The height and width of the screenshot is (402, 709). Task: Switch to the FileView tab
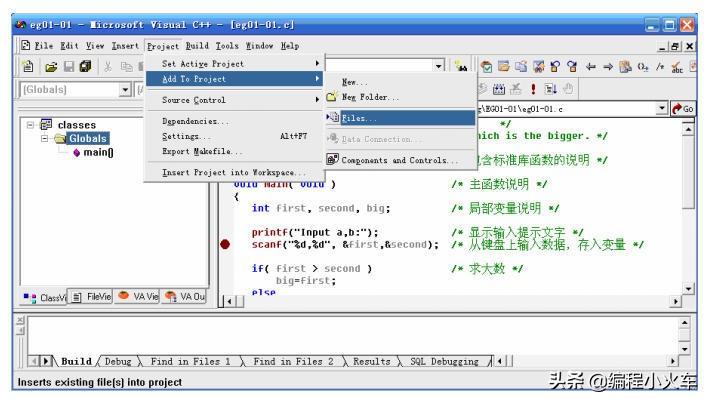pos(91,297)
